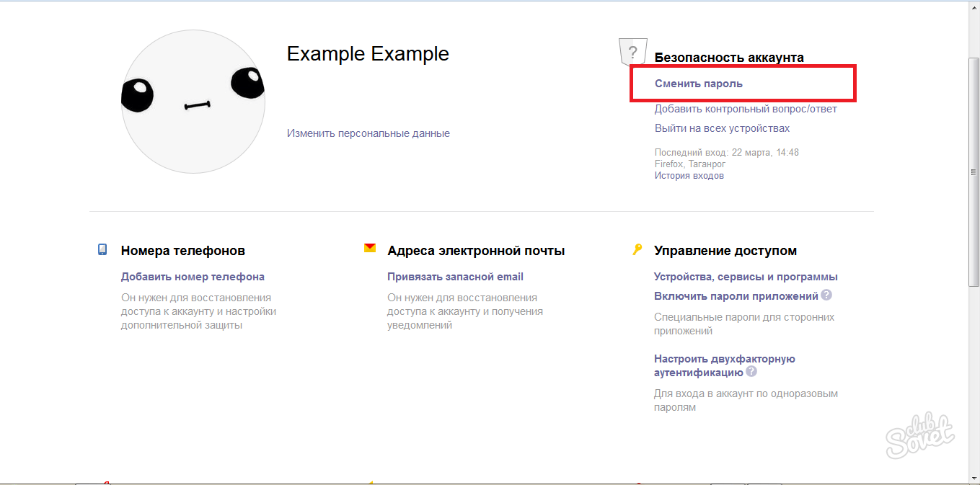The width and height of the screenshot is (980, 485).
Task: Select Добавить контрольный вопрос/ответ
Action: [746, 109]
